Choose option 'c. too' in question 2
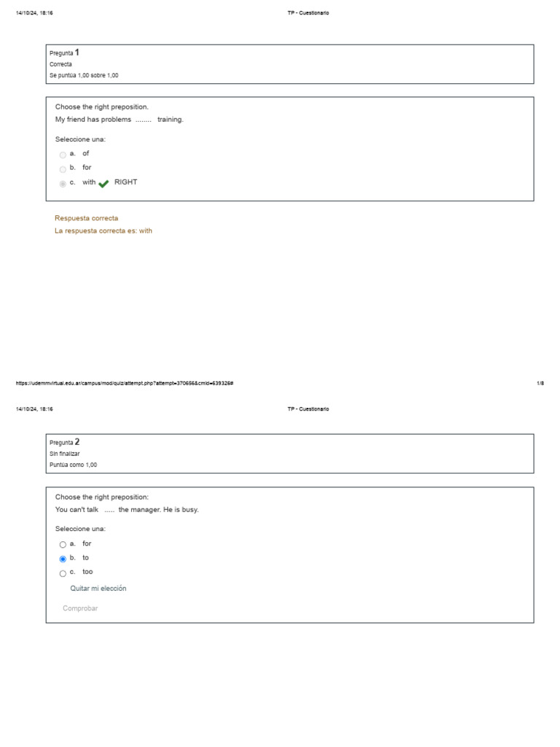Screen dimensions: 560x747 point(63,573)
